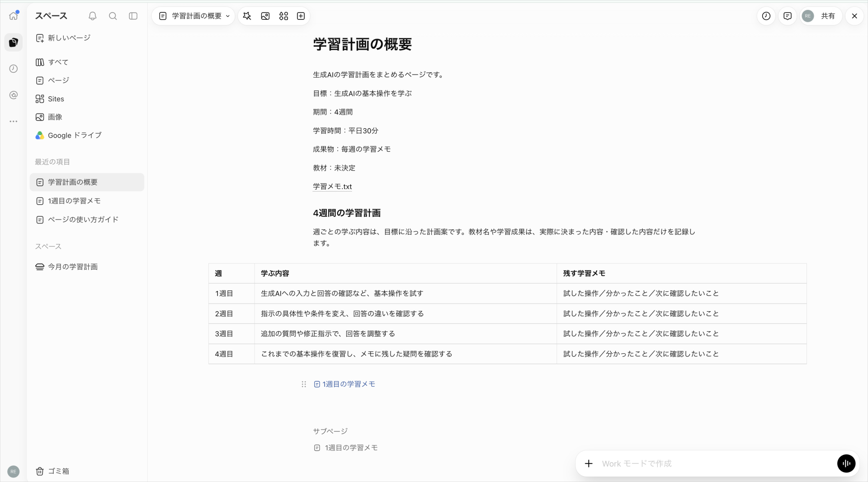The image size is (868, 482).
Task: Click the 残す学習メモ column header
Action: pos(682,273)
